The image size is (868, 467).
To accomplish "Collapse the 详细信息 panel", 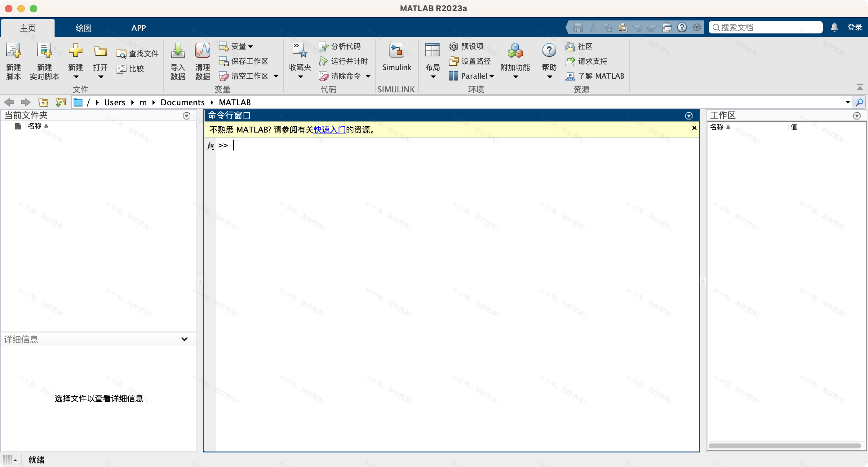I will (184, 339).
